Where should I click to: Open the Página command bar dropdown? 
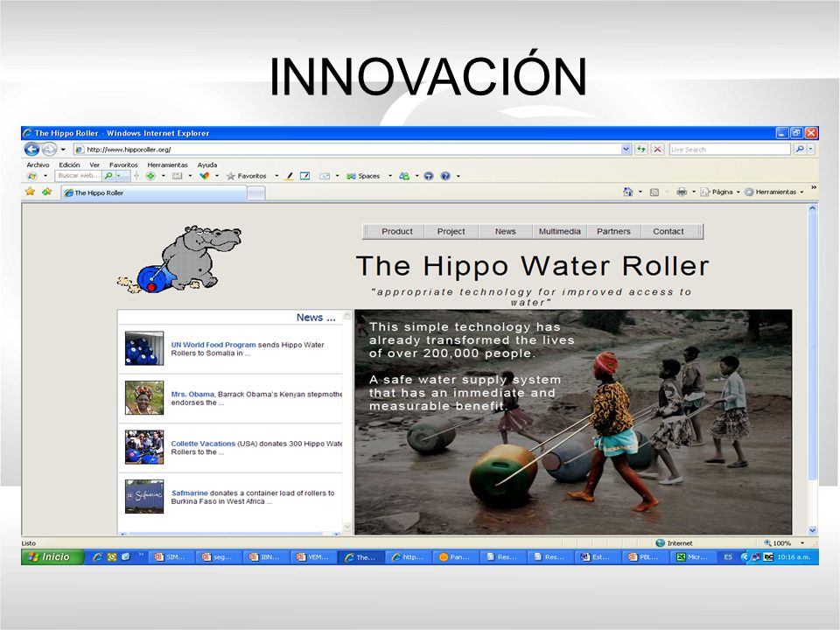pyautogui.click(x=720, y=192)
